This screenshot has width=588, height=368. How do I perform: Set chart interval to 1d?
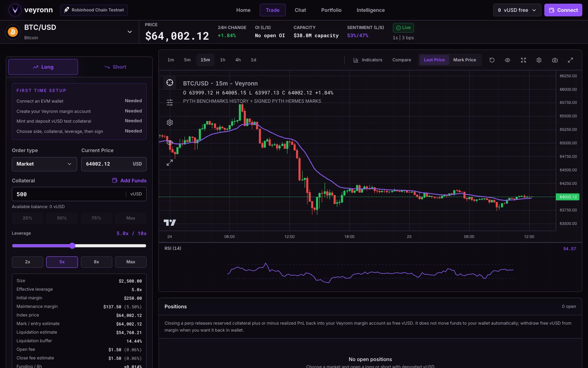pos(254,60)
